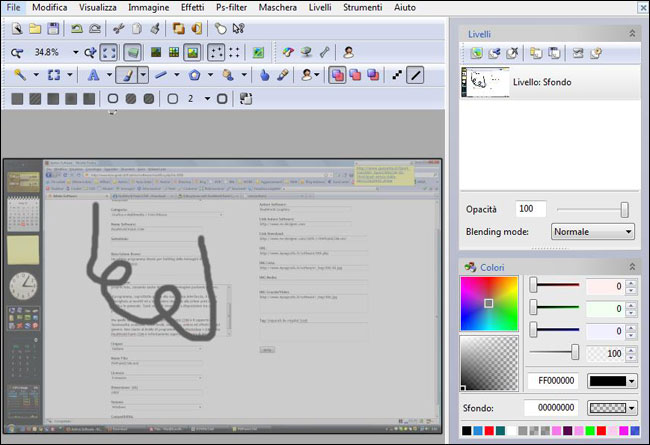Click the Save floppy disk icon
Image resolution: width=650 pixels, height=445 pixels.
tap(54, 29)
